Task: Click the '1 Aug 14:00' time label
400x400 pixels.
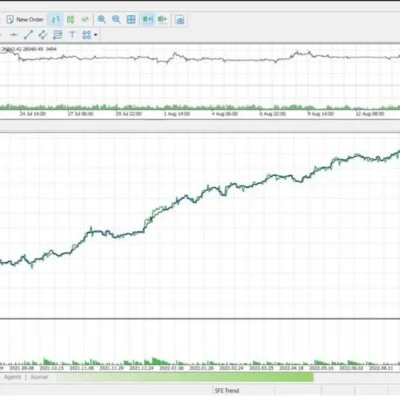Action: tap(177, 114)
